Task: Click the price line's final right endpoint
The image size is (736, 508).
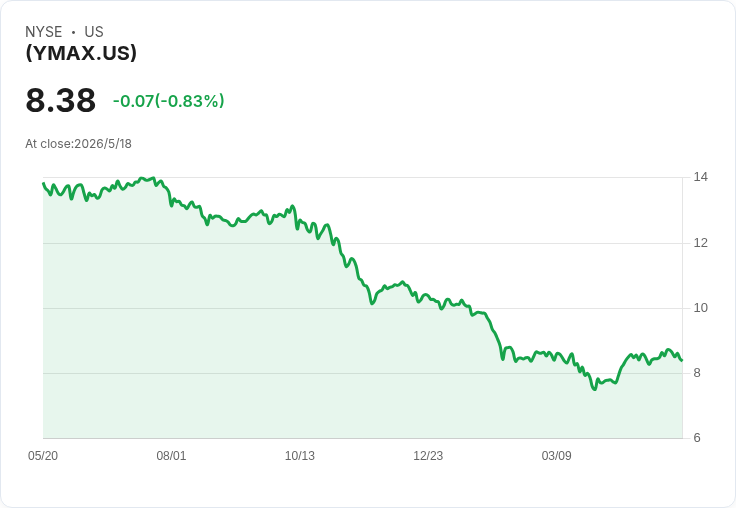Action: click(x=682, y=360)
